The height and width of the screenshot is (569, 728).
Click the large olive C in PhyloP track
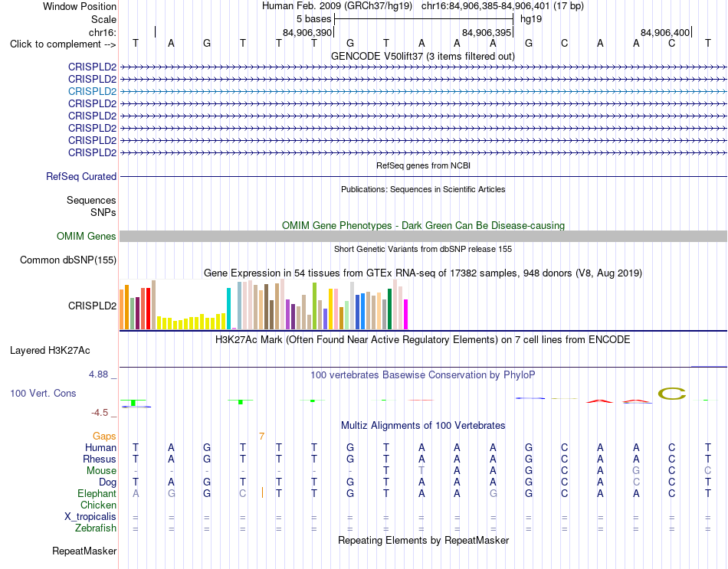pyautogui.click(x=672, y=394)
